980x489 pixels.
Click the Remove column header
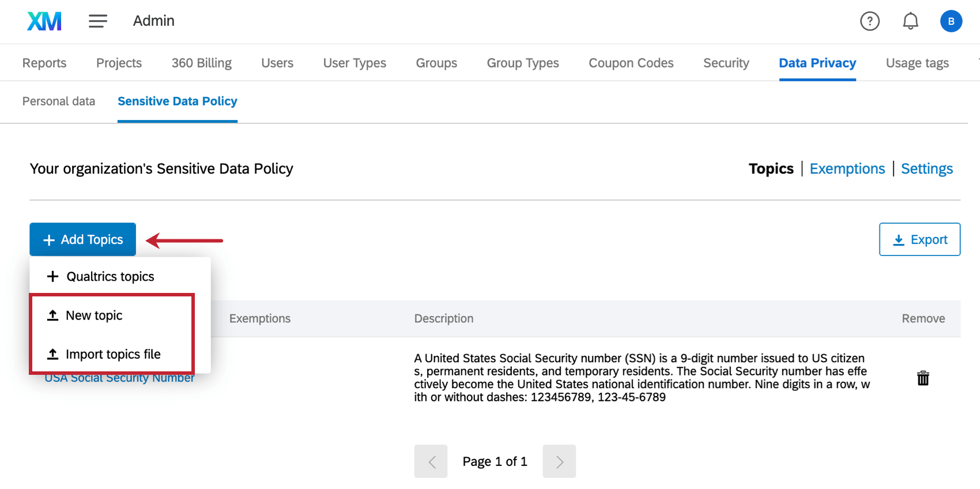923,318
